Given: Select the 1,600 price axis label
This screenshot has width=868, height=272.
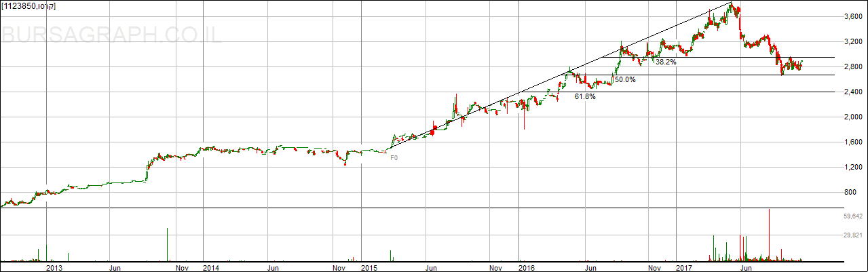Looking at the screenshot, I should click(850, 142).
